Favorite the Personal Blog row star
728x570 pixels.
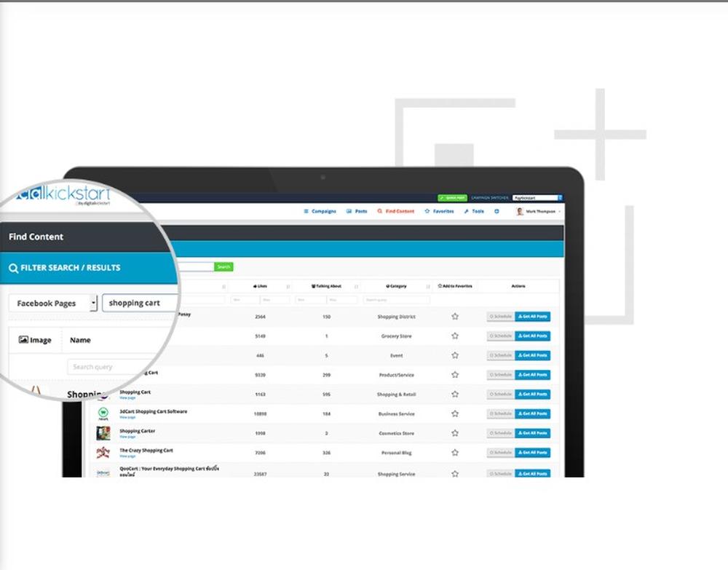(x=455, y=453)
